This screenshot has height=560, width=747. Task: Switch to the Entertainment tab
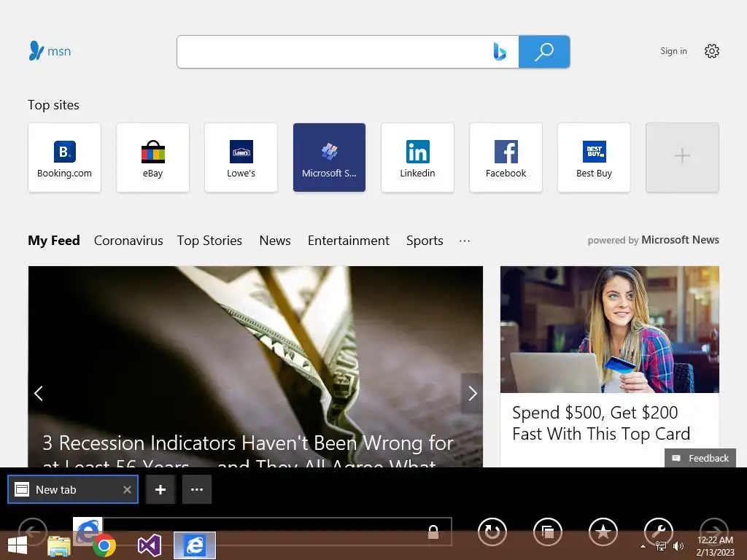coord(348,241)
